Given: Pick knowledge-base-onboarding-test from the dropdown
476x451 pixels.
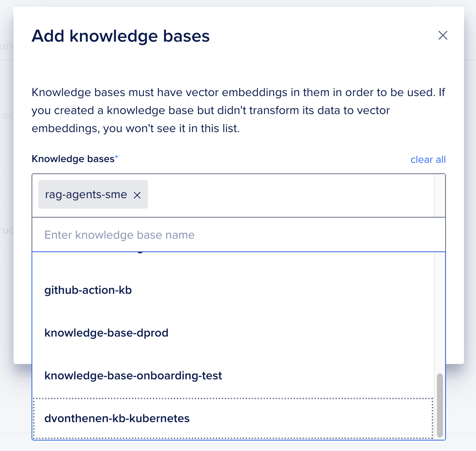Looking at the screenshot, I should coord(133,376).
